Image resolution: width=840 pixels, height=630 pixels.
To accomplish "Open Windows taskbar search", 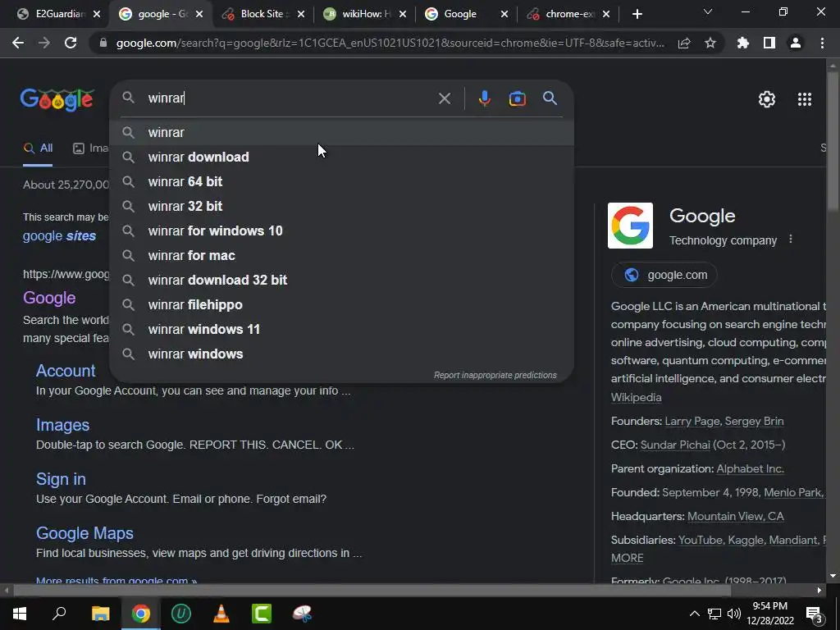I will coord(59,613).
